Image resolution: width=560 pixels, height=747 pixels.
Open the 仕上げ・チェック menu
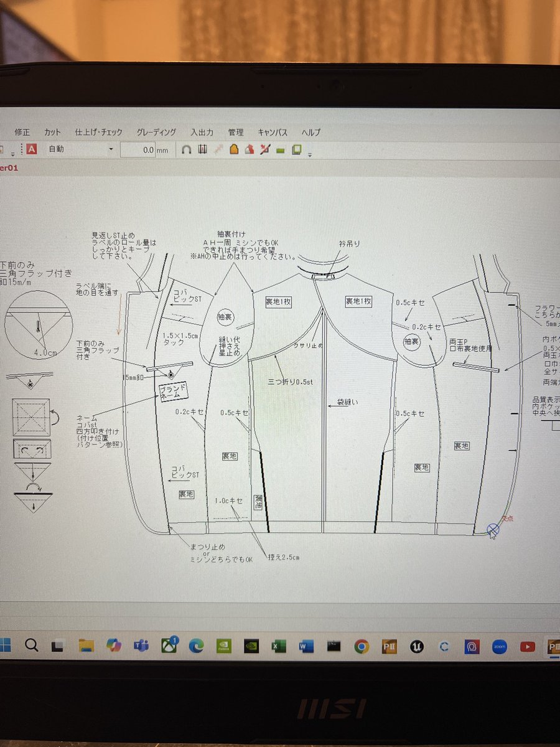[98, 133]
